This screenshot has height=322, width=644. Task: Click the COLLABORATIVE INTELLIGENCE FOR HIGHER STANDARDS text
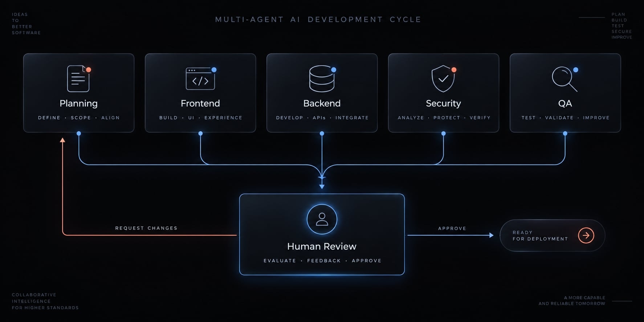pyautogui.click(x=45, y=301)
